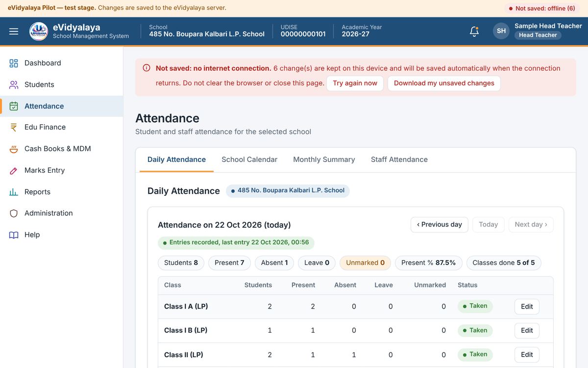Viewport: 588px width, 368px height.
Task: Open Dashboard in the sidebar
Action: (61, 63)
